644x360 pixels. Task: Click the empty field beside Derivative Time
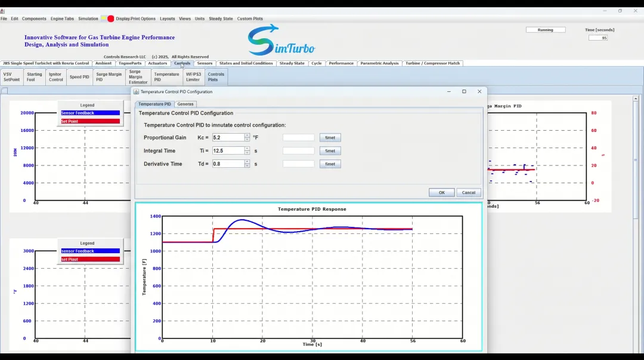coord(299,164)
